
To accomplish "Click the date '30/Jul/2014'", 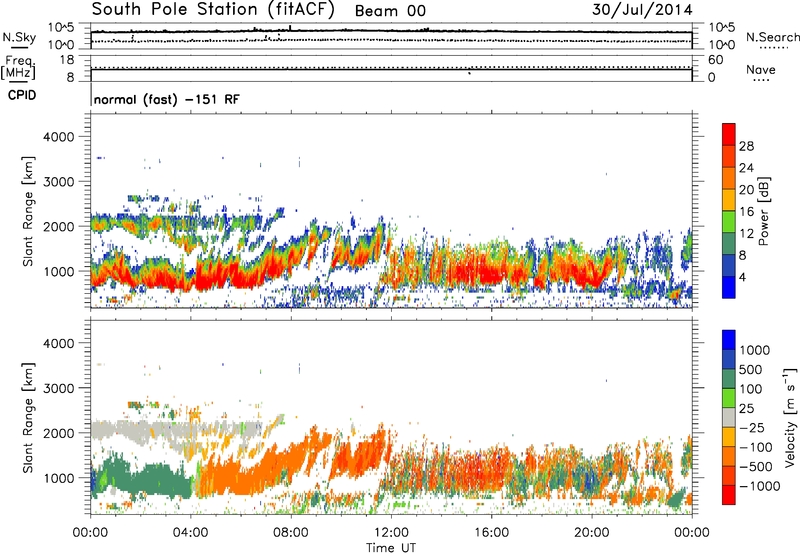I will 642,10.
